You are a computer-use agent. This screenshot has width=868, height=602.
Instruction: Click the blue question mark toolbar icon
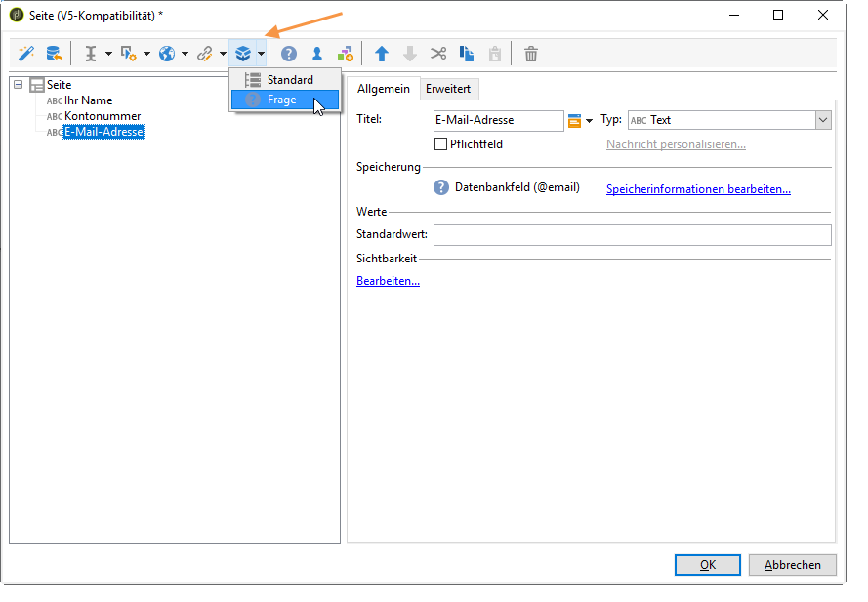coord(288,54)
